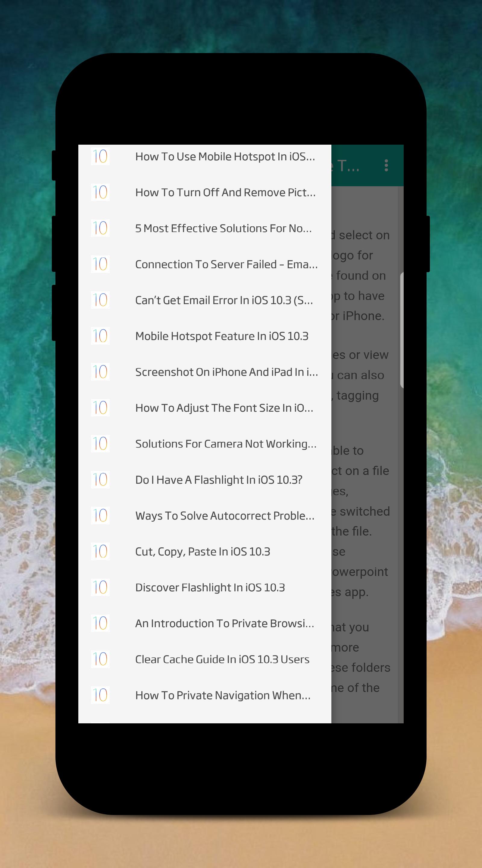The height and width of the screenshot is (868, 482).
Task: Open Mobile Hotspot Feature In iOS 10.3
Action: (x=205, y=336)
